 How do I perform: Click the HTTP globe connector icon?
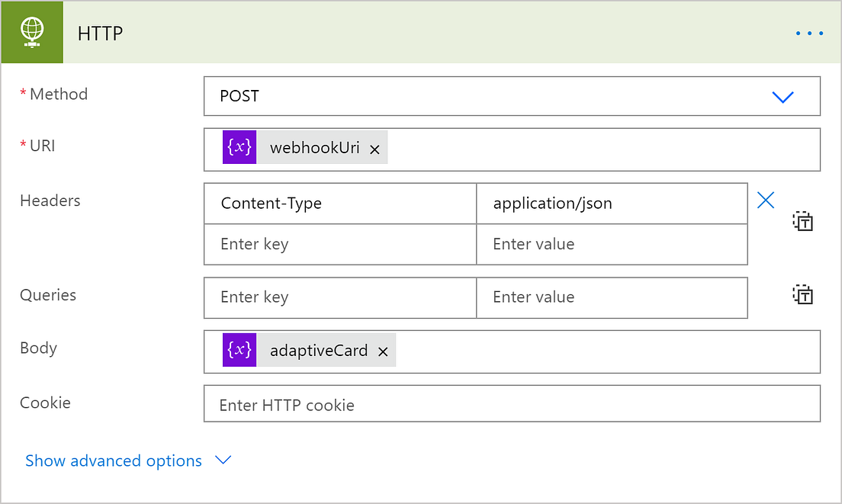pos(31,32)
